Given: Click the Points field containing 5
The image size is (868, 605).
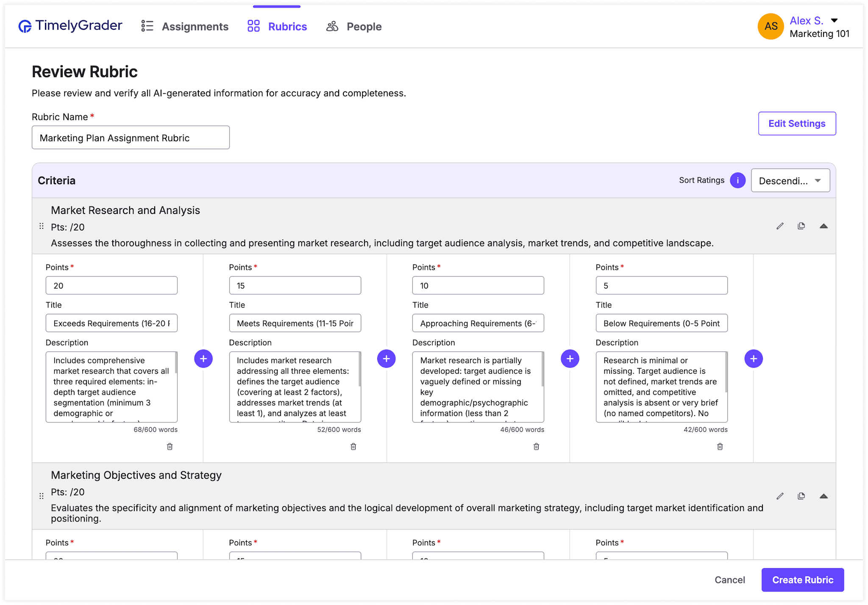Looking at the screenshot, I should click(662, 286).
